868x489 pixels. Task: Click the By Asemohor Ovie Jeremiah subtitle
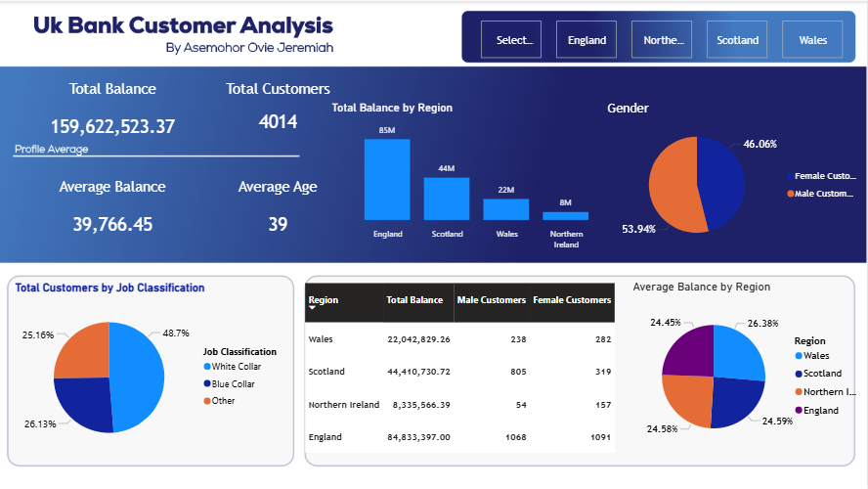(x=249, y=48)
